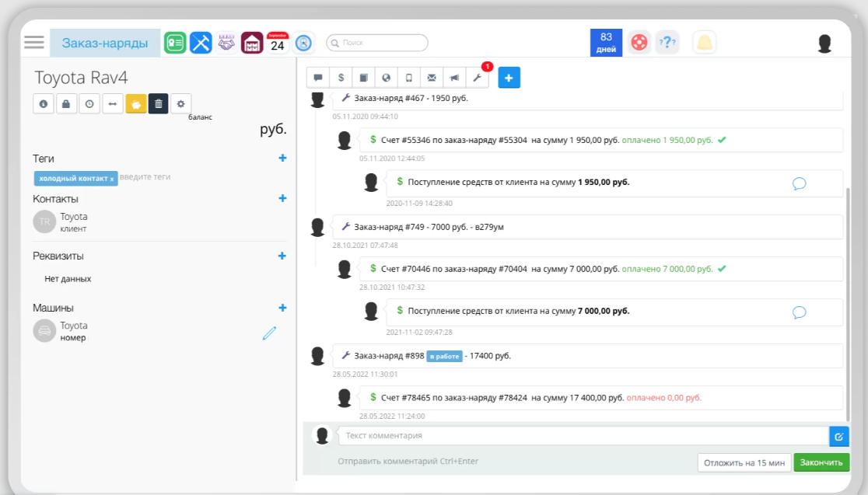Viewport: 868px width, 495px height.
Task: Open Счет #55346 invoice entry
Action: [x=600, y=141]
